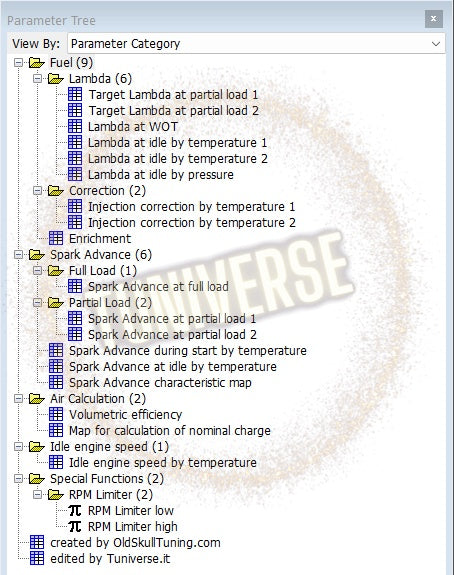Image resolution: width=454 pixels, height=575 pixels.
Task: Select Target Lambda at partial load 1
Action: pyautogui.click(x=173, y=95)
